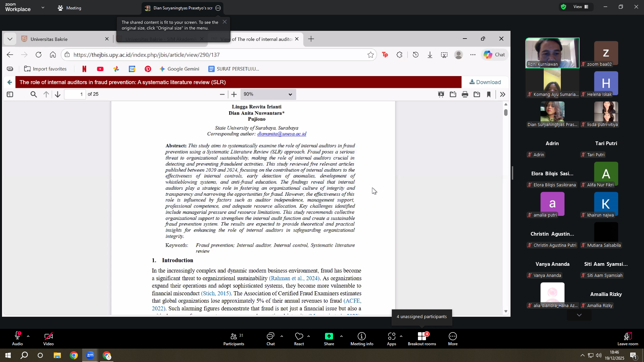
Task: Open Meeting info
Action: pos(362,339)
